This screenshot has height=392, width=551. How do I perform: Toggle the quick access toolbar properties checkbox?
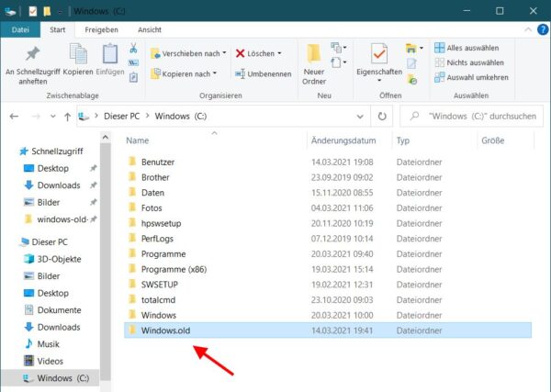[33, 12]
